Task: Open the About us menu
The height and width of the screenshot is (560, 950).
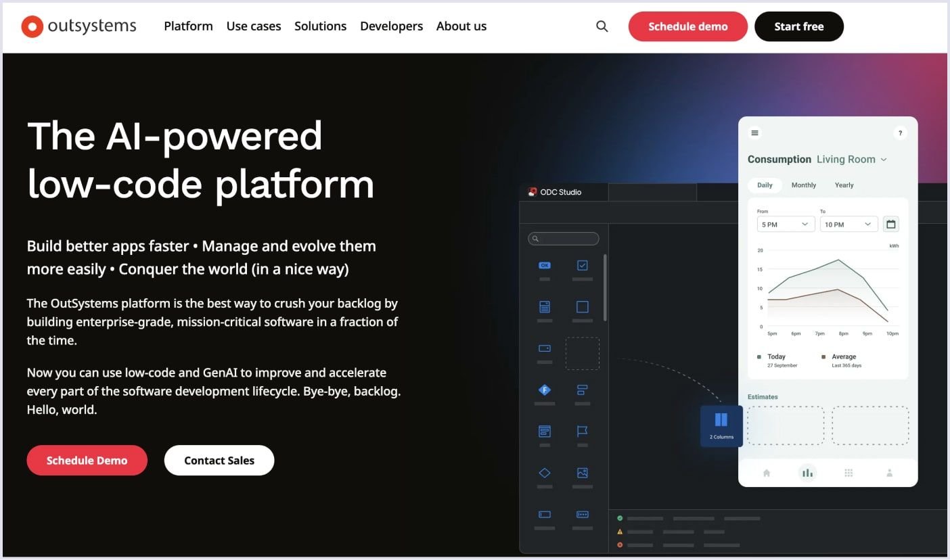Action: point(461,26)
